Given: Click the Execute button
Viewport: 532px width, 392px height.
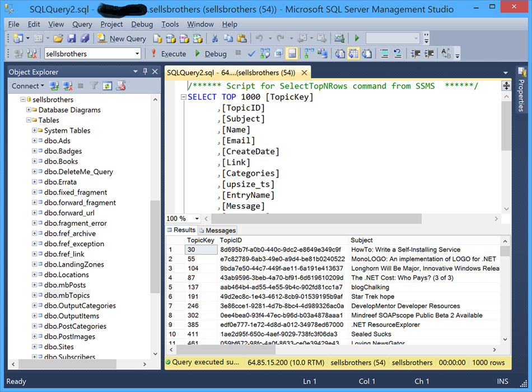Looking at the screenshot, I should 169,54.
